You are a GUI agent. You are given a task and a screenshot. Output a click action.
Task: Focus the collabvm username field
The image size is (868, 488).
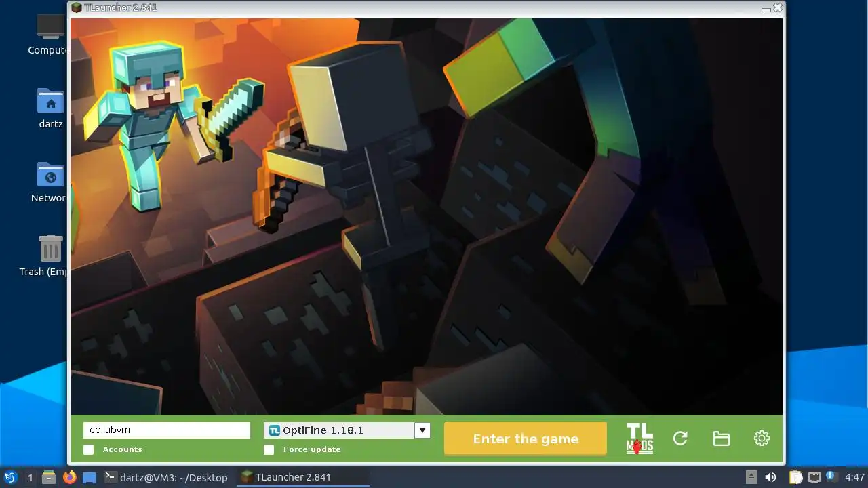(x=167, y=430)
